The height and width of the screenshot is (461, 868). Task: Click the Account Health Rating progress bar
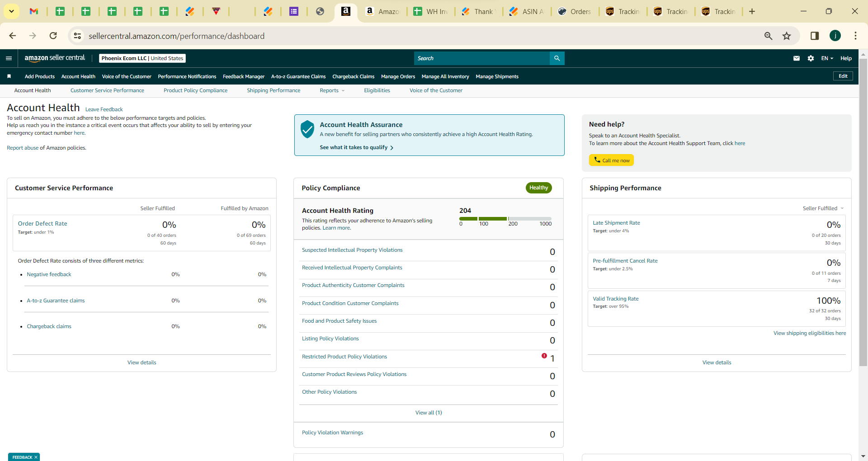point(505,219)
